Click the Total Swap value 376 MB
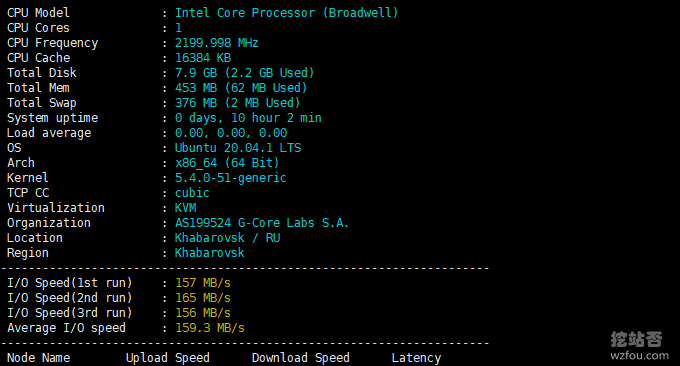Image resolution: width=680 pixels, height=366 pixels. point(196,103)
